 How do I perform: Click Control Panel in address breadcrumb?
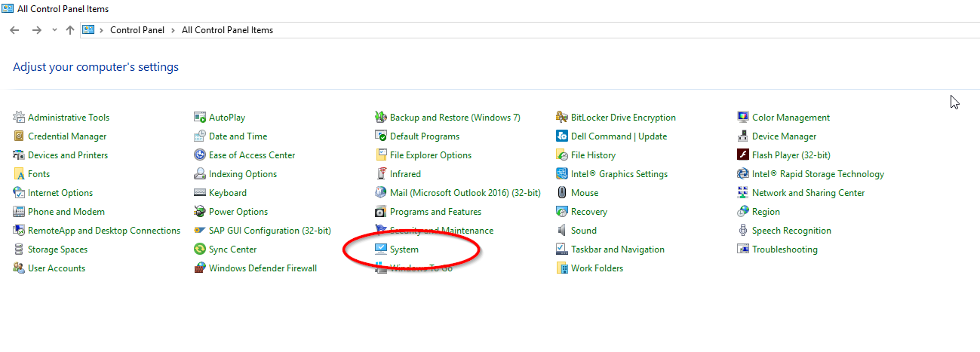[x=139, y=30]
